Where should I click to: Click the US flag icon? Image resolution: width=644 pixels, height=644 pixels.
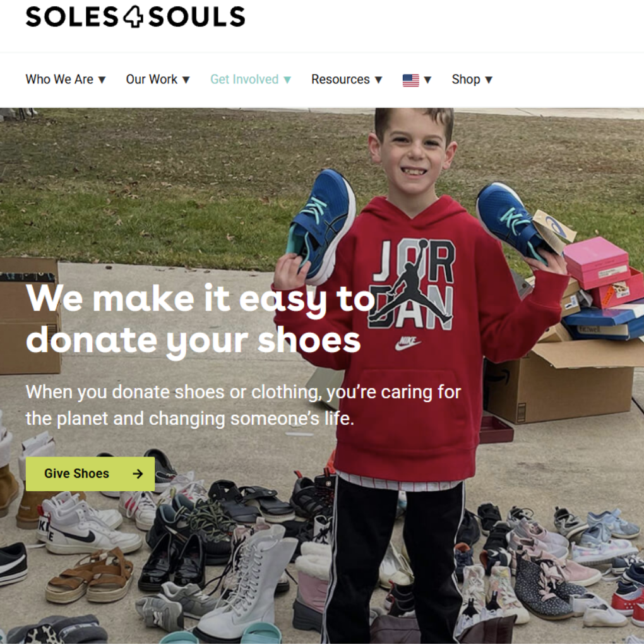tap(411, 80)
